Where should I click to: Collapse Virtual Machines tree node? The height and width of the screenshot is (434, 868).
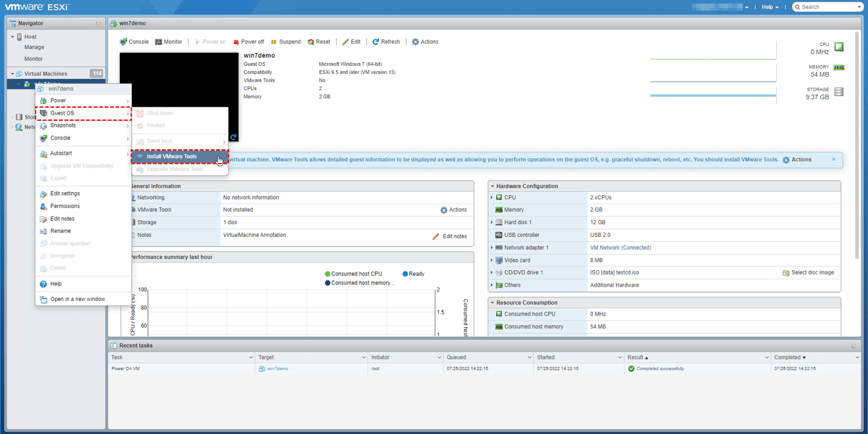pos(13,74)
